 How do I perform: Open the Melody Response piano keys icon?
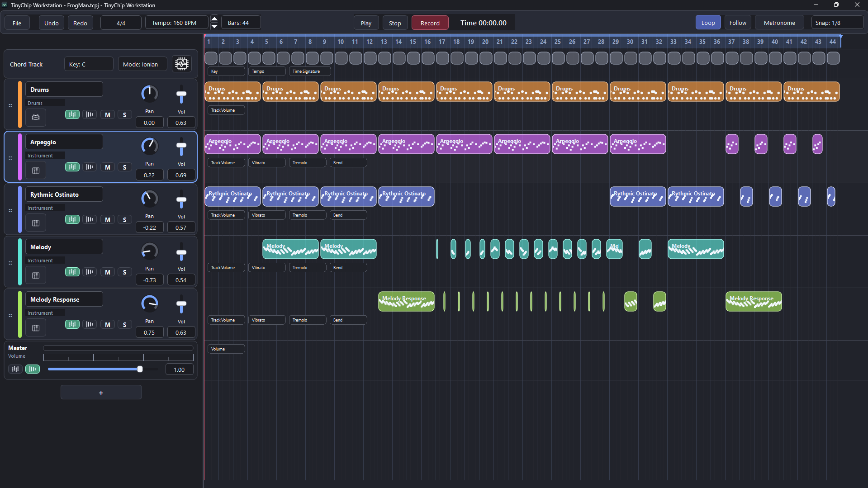pyautogui.click(x=36, y=328)
